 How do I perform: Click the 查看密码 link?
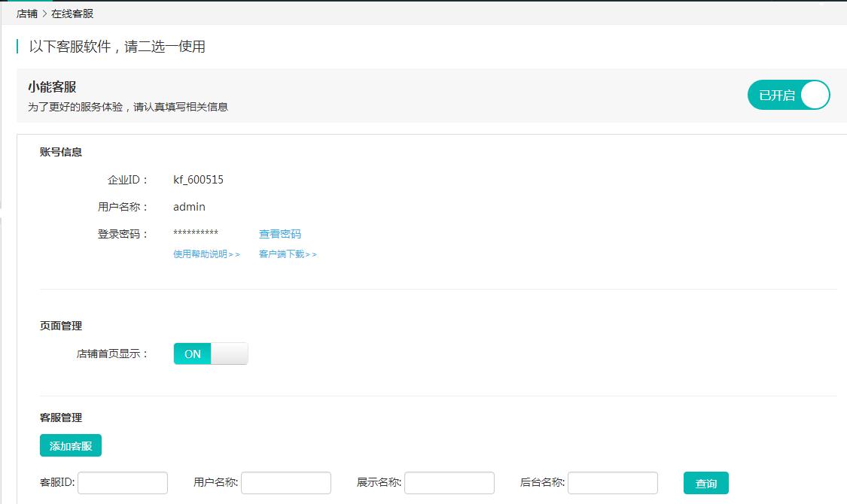pyautogui.click(x=280, y=234)
